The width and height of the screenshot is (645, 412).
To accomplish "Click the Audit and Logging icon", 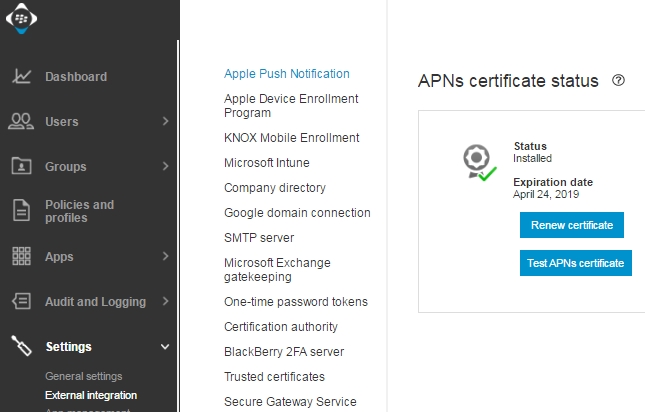I will pyautogui.click(x=21, y=302).
